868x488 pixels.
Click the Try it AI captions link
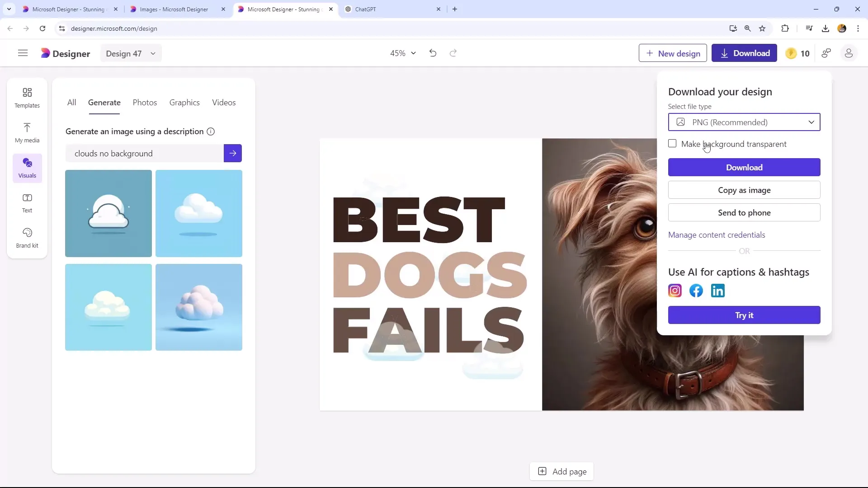tap(744, 315)
